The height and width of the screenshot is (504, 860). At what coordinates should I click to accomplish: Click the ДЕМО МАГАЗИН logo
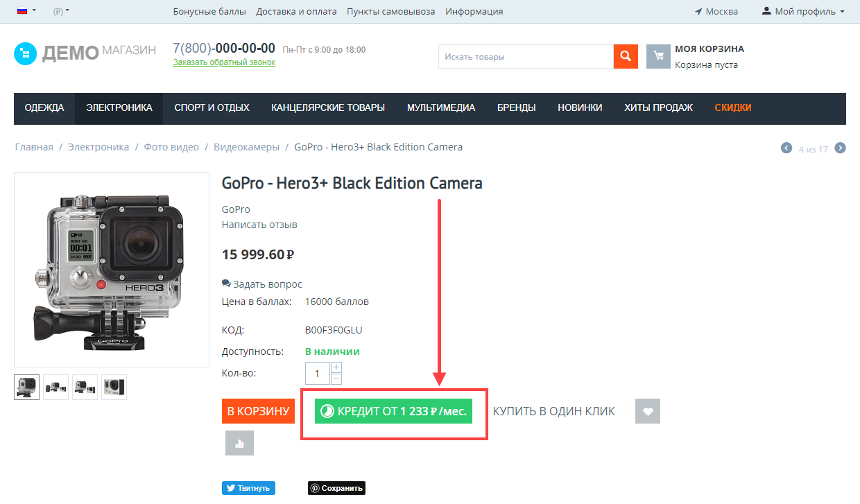pos(85,53)
